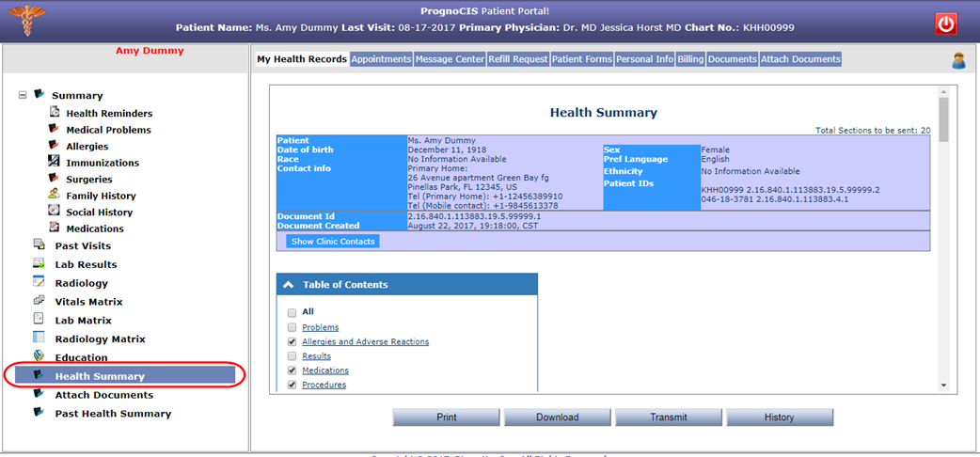Uncheck Allergies and Adverse Reactions checkbox
The width and height of the screenshot is (980, 457).
[x=292, y=342]
